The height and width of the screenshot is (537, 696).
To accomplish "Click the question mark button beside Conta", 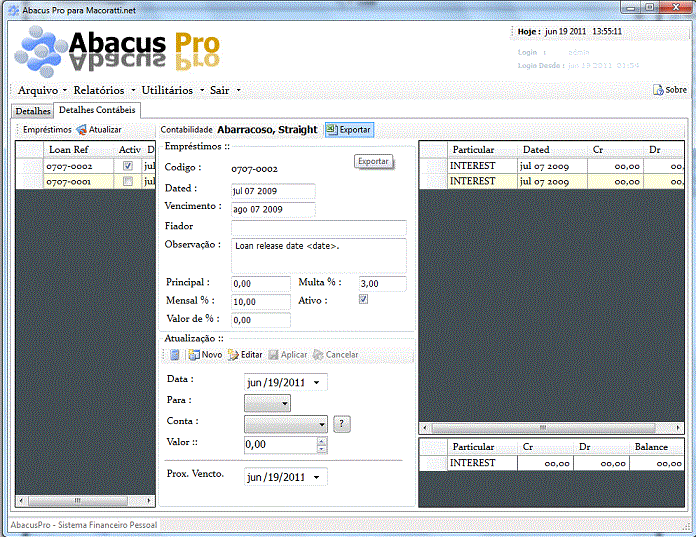I will click(341, 424).
